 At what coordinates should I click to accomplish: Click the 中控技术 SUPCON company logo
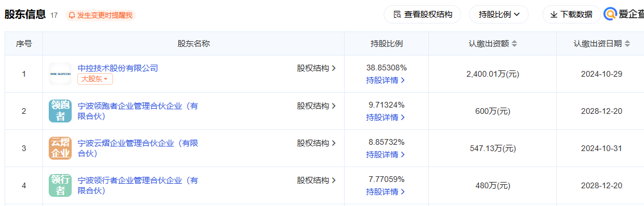pos(60,74)
